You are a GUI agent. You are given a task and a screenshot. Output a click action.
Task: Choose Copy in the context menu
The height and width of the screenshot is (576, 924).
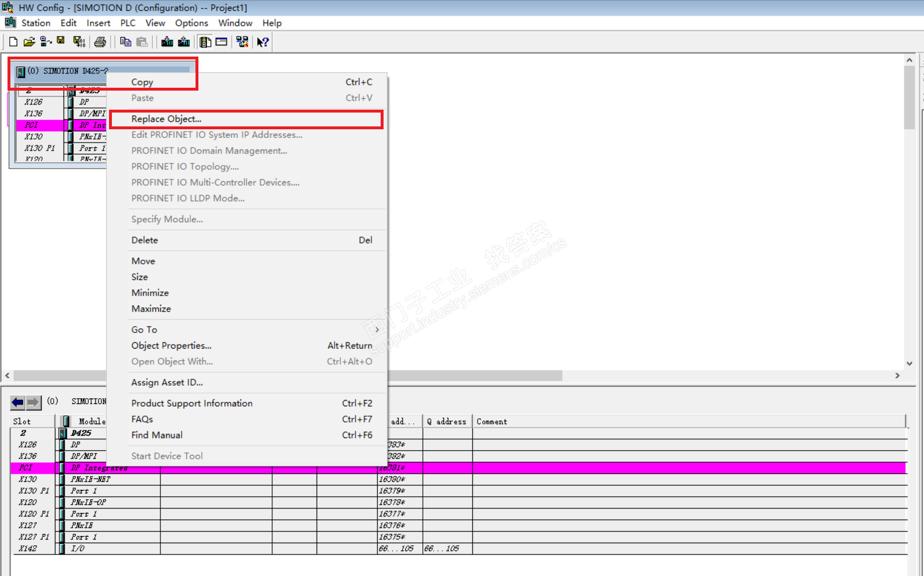point(247,82)
